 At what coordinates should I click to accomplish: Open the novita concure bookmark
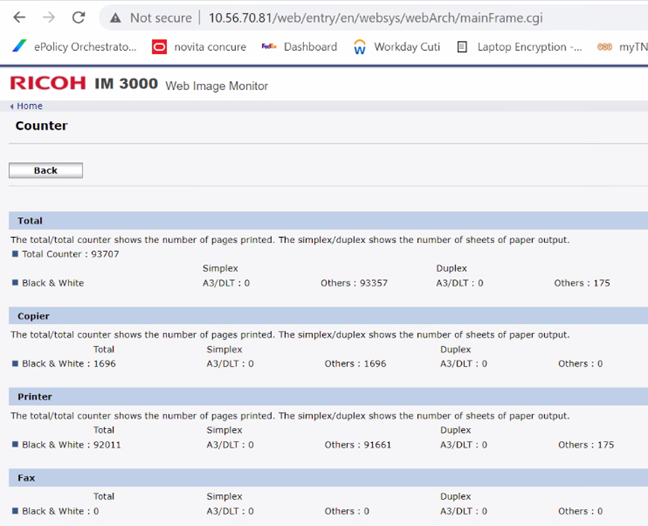pos(199,47)
